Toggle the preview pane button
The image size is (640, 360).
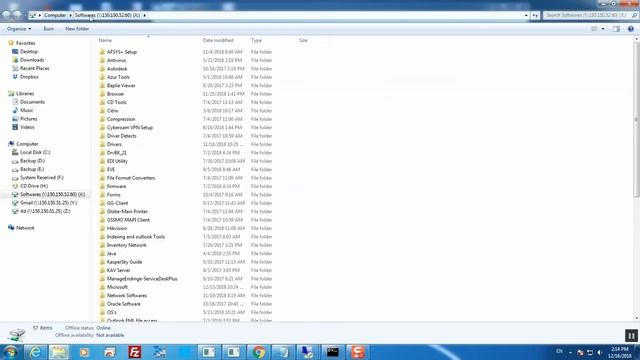616,29
